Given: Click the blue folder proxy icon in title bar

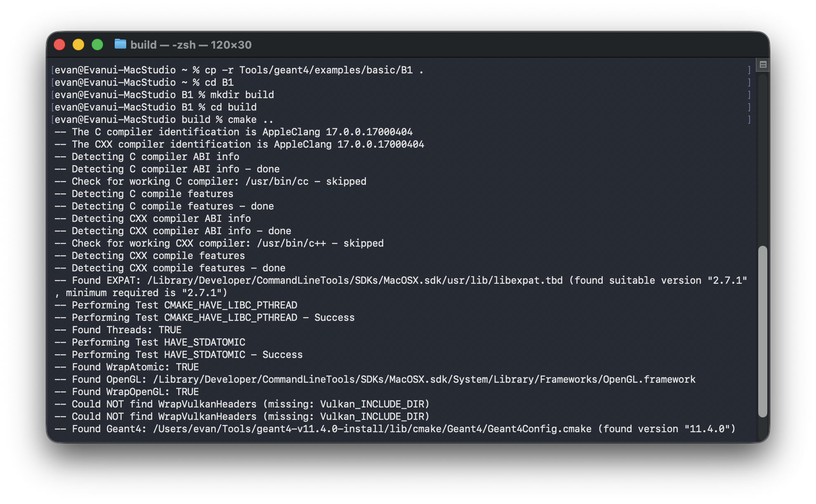Looking at the screenshot, I should point(120,44).
